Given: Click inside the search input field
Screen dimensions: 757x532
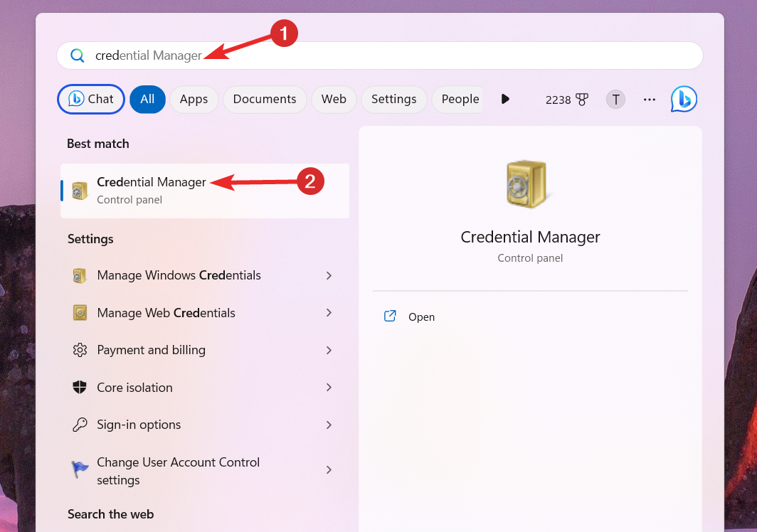Looking at the screenshot, I should (356, 55).
